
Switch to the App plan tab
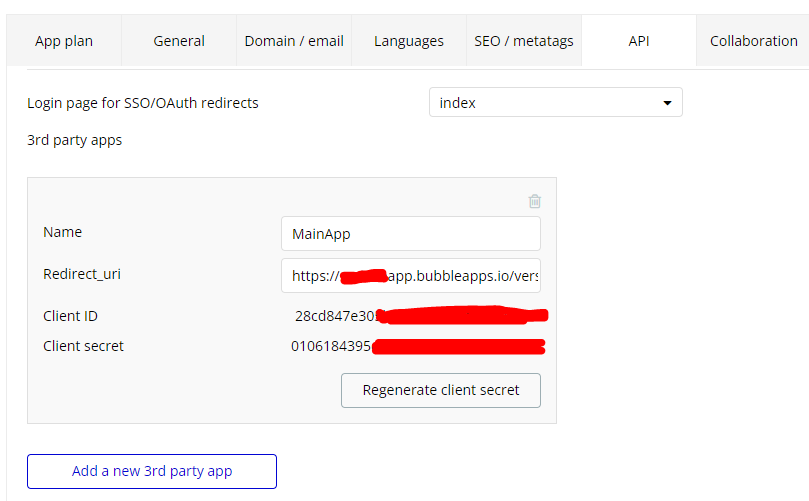(63, 41)
